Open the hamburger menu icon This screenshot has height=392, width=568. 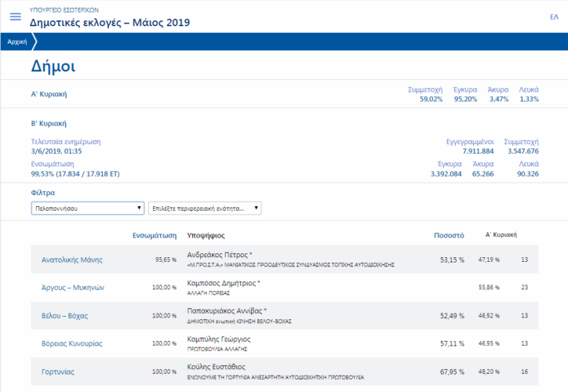coord(15,16)
